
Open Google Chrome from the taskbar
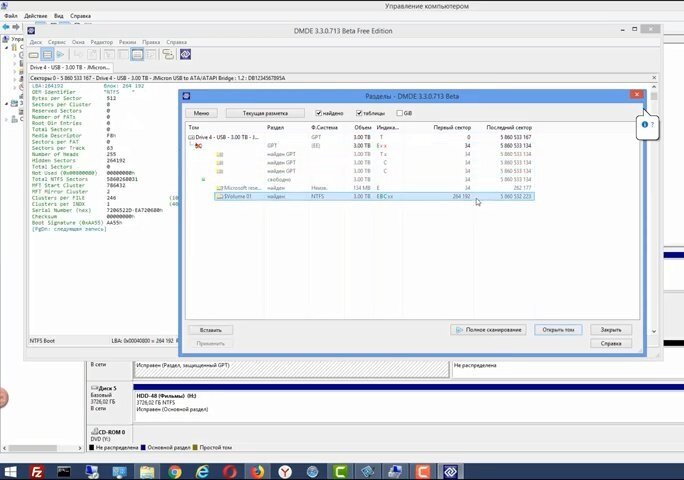click(175, 472)
